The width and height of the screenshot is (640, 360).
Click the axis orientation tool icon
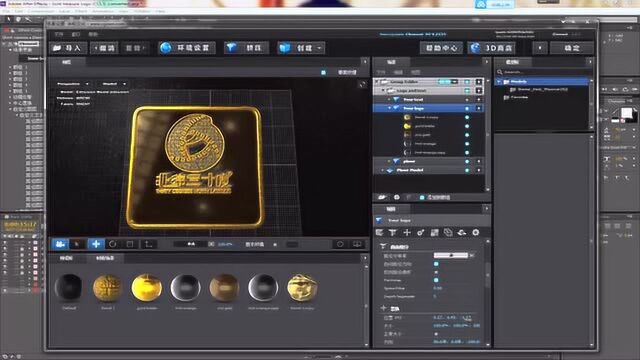pyautogui.click(x=149, y=244)
